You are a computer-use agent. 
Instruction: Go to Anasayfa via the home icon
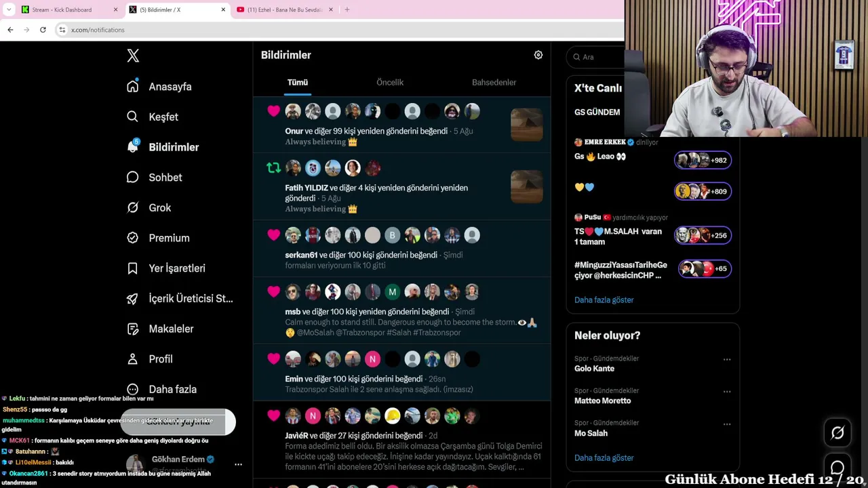[133, 86]
